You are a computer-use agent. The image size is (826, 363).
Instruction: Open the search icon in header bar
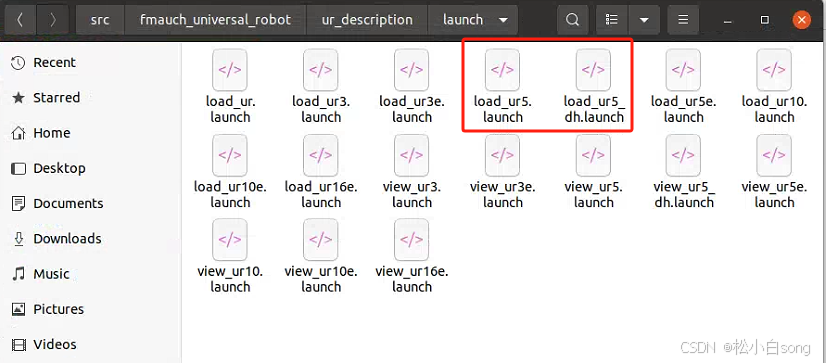pyautogui.click(x=572, y=20)
